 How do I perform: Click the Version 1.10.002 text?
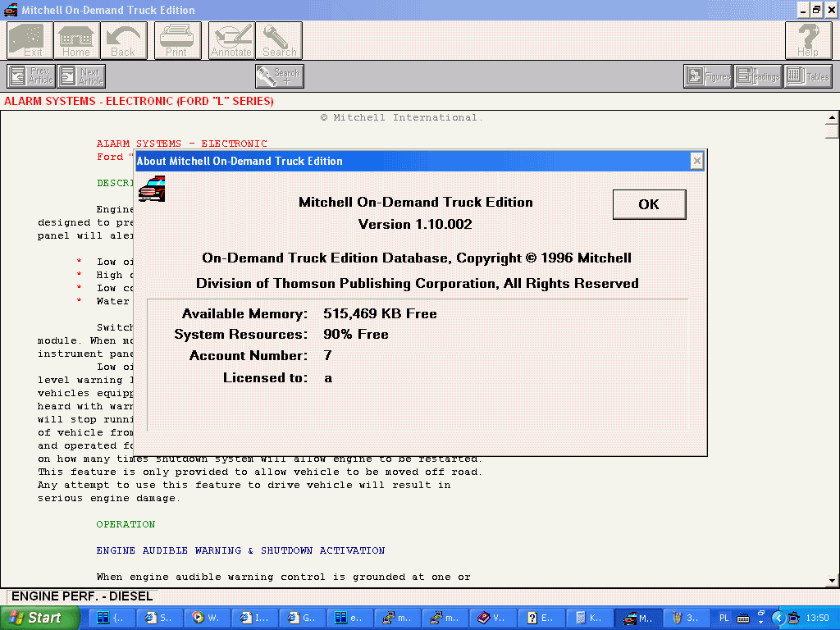point(415,224)
